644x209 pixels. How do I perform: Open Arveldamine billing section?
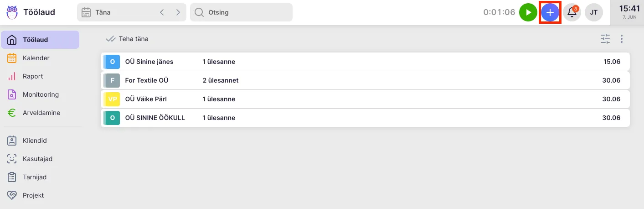click(41, 113)
